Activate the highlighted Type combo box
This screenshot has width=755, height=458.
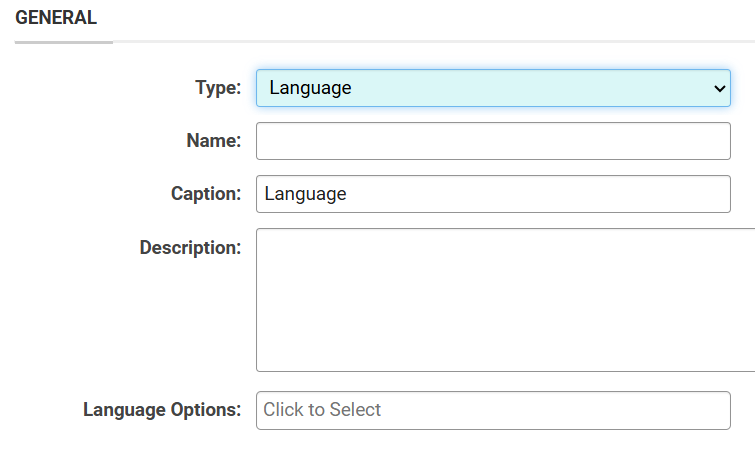[493, 88]
